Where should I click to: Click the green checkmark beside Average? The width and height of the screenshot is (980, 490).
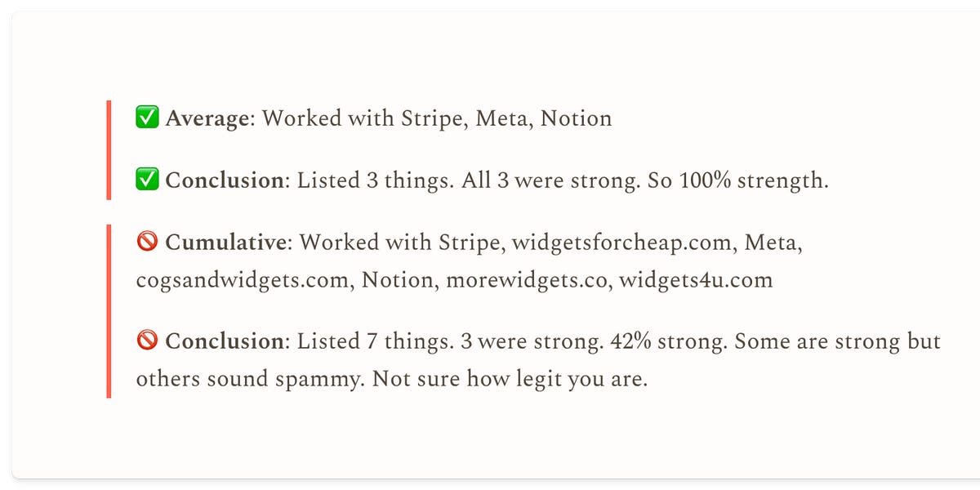coord(147,118)
